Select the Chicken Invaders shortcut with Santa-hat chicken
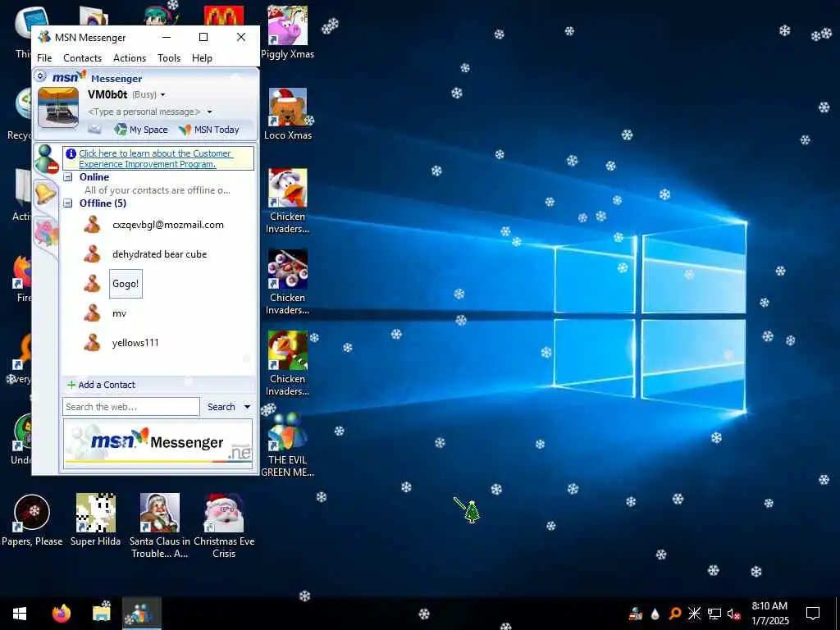The width and height of the screenshot is (840, 630). tap(288, 201)
